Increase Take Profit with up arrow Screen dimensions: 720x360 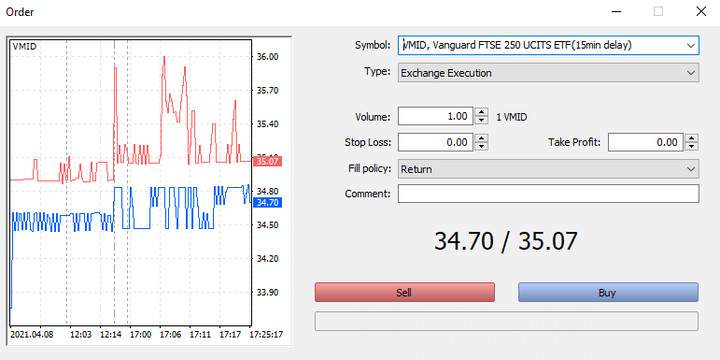click(x=692, y=138)
